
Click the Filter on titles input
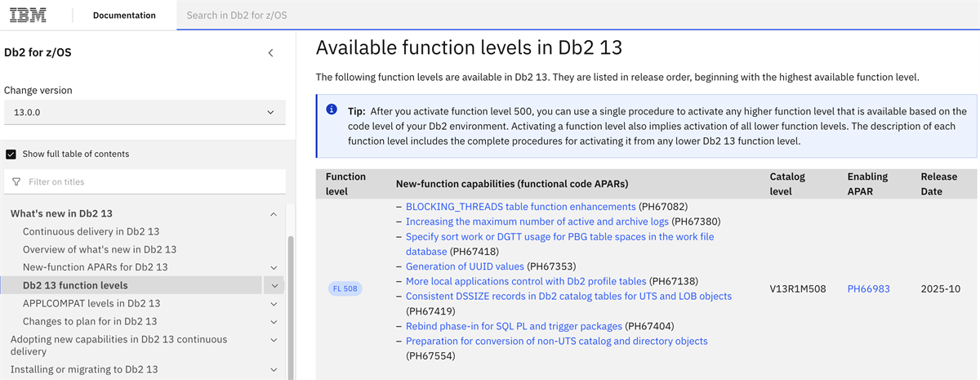click(145, 181)
